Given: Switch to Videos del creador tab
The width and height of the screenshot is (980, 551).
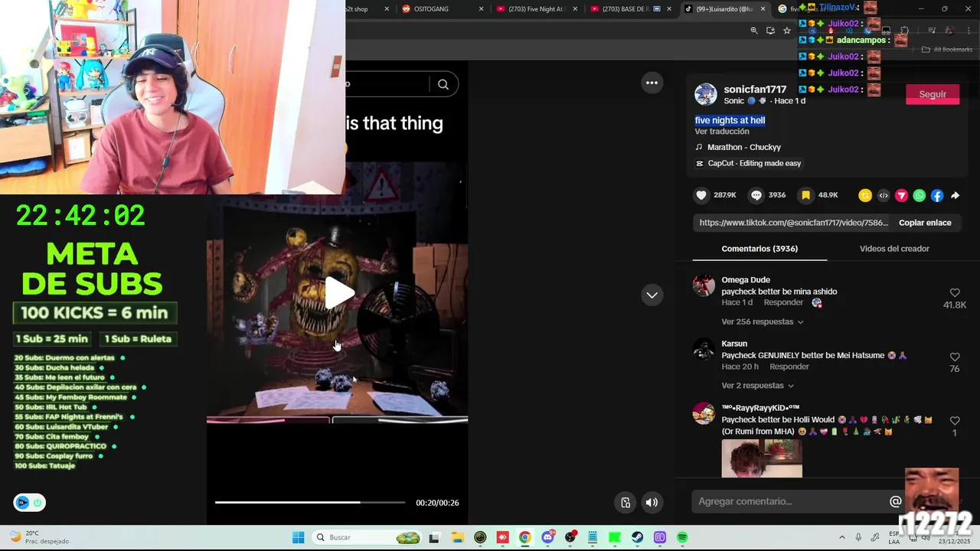Looking at the screenshot, I should [894, 249].
